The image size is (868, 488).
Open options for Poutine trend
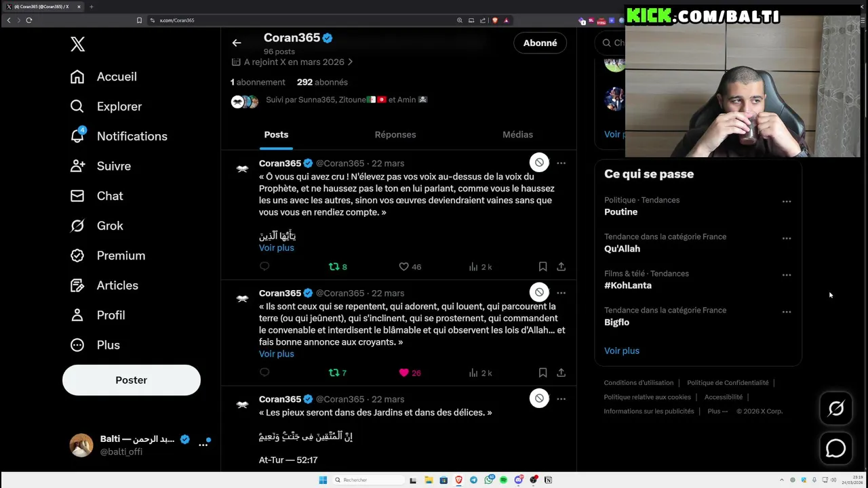click(x=787, y=201)
